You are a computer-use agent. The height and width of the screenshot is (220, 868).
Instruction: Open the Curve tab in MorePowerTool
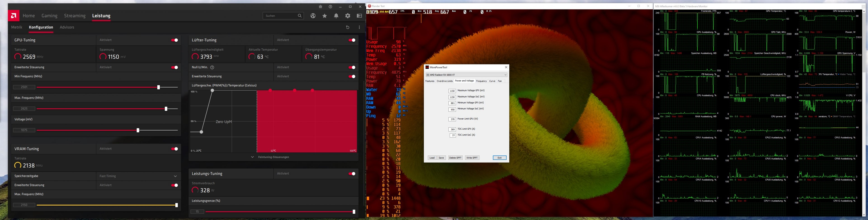(492, 81)
